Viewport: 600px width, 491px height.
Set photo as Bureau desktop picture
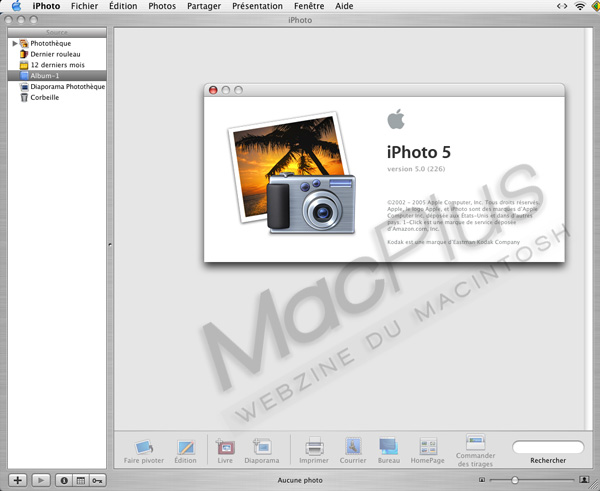point(389,446)
